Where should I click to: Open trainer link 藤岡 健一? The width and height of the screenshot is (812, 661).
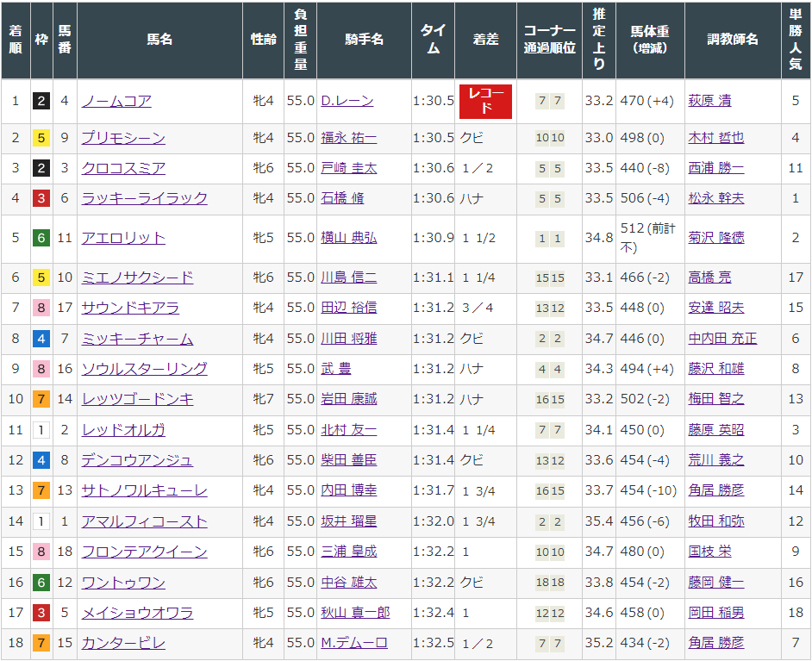(715, 583)
